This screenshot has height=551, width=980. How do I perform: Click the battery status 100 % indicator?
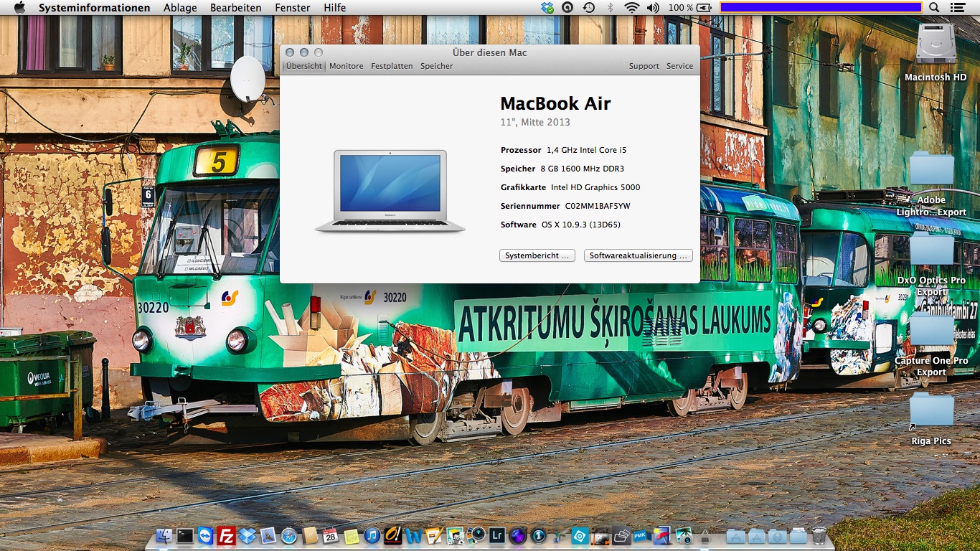click(x=690, y=7)
